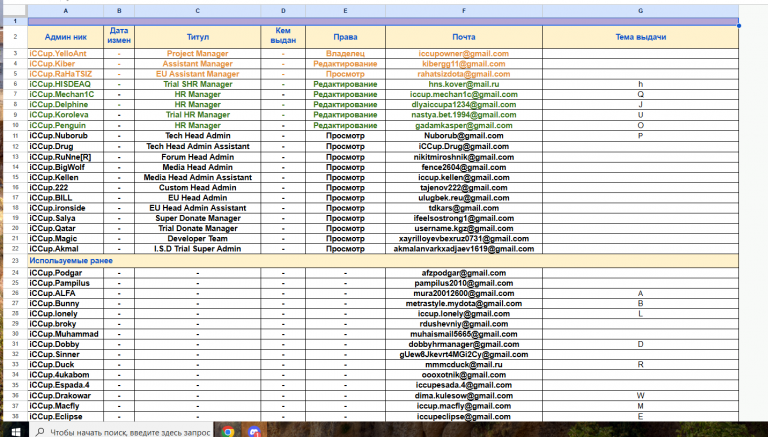The height and width of the screenshot is (437, 768).
Task: Select the iCCup.Podgar cell
Action: 66,273
